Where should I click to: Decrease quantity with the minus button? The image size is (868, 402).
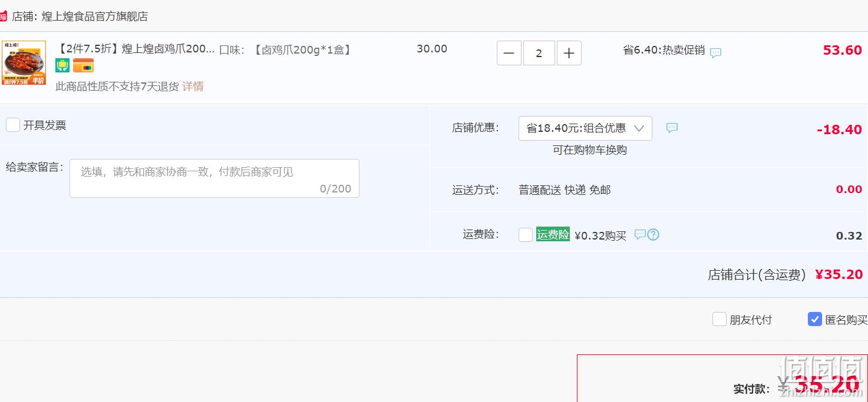tap(509, 53)
